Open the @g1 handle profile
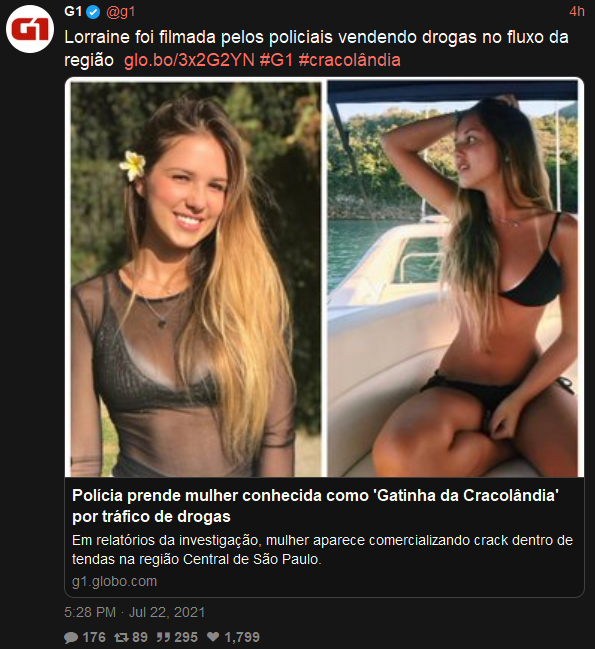Screen dimensions: 595x649 [120, 12]
